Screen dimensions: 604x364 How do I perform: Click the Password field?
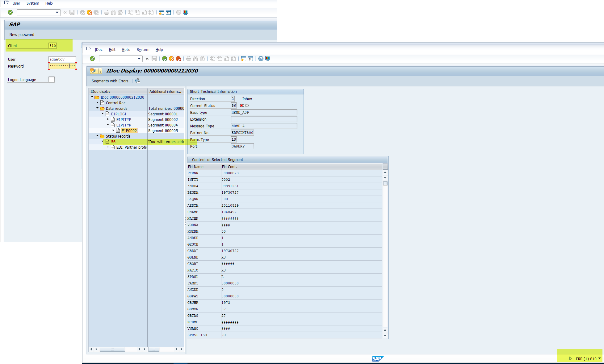62,66
